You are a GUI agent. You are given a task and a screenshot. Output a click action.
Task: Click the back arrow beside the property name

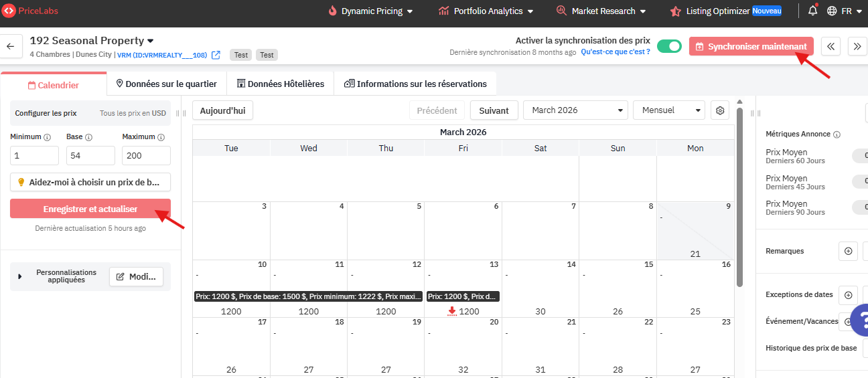click(x=10, y=46)
